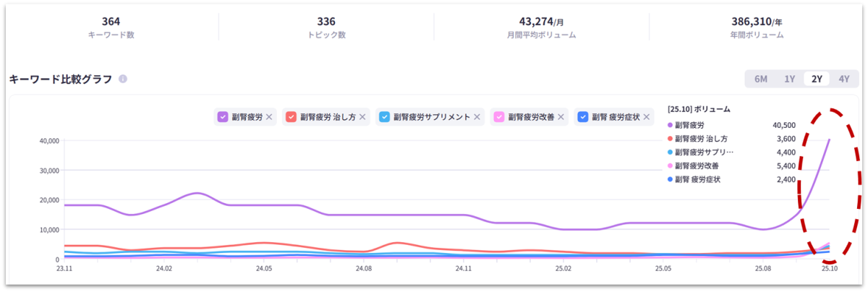This screenshot has height=292, width=868.
Task: Click the purple 副腎疲労 legend dot
Action: click(669, 125)
